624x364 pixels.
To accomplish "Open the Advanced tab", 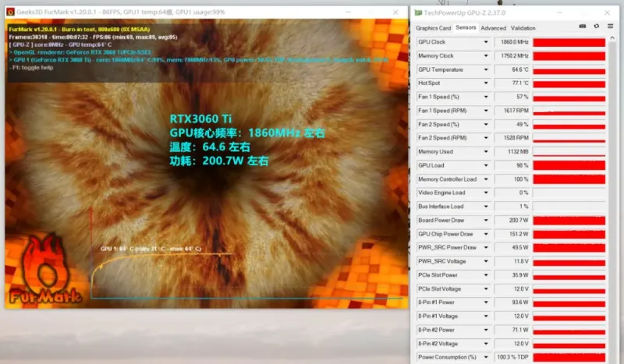I will click(x=493, y=28).
